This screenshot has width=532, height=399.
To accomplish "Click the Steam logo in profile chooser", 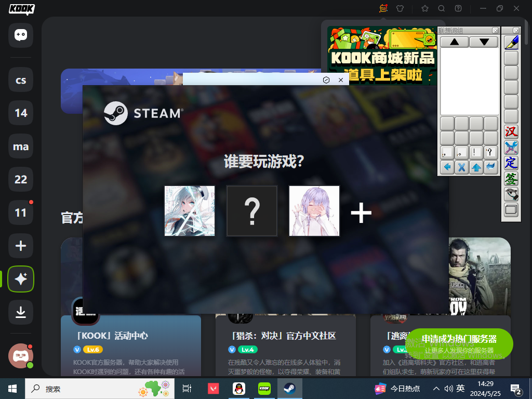I will coord(143,113).
